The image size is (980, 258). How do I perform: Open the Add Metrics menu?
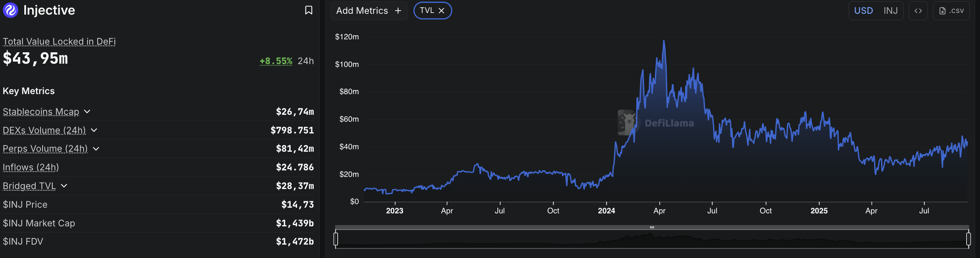coord(369,11)
